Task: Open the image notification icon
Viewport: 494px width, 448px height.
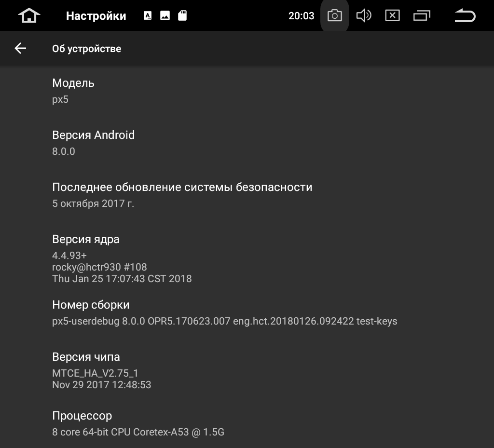Action: [165, 15]
